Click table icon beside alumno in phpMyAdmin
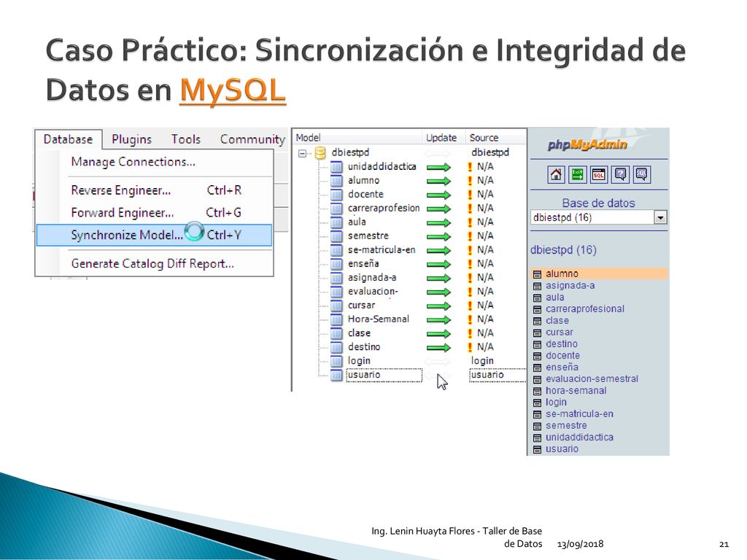The image size is (747, 560). click(537, 274)
